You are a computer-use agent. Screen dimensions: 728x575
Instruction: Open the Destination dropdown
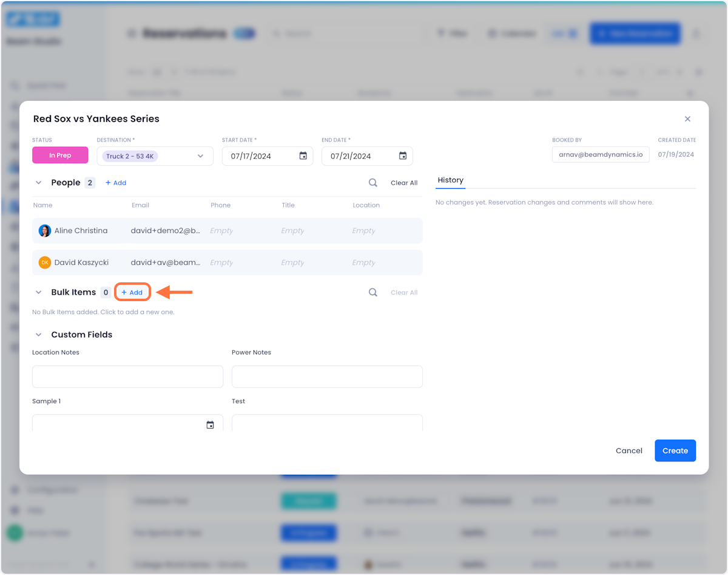coord(155,156)
